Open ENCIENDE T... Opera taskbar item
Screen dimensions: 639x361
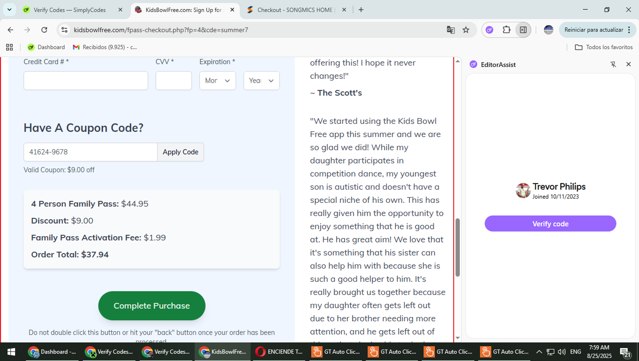[x=279, y=352]
